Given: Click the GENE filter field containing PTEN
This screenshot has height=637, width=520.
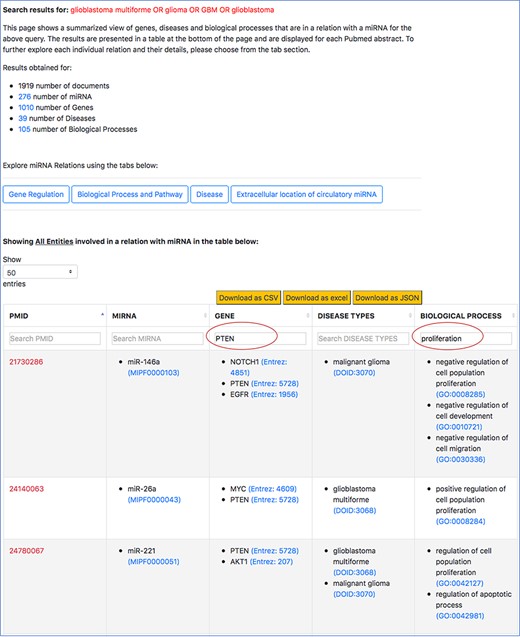Looking at the screenshot, I should point(260,338).
